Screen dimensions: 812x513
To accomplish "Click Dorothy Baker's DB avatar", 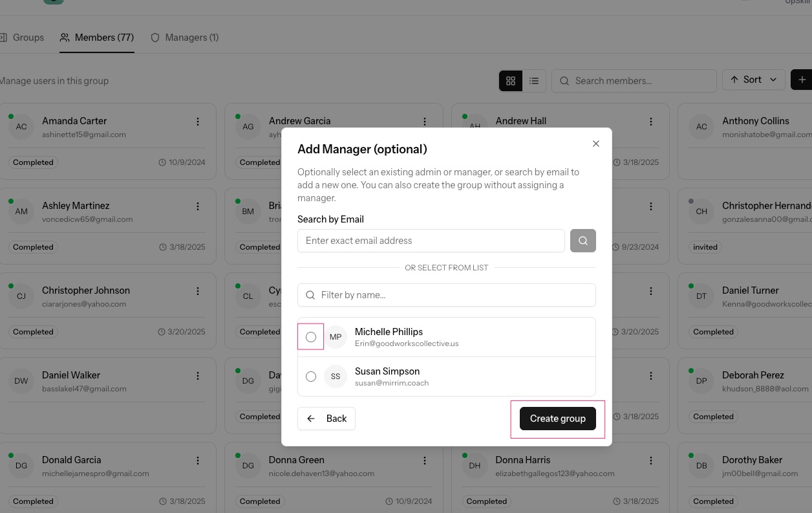I will (x=701, y=466).
